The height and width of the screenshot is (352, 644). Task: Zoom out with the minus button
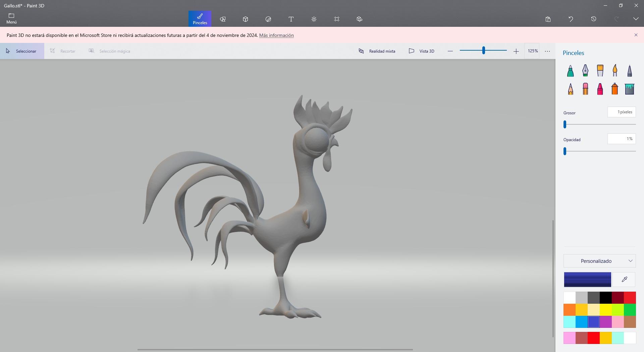click(450, 51)
